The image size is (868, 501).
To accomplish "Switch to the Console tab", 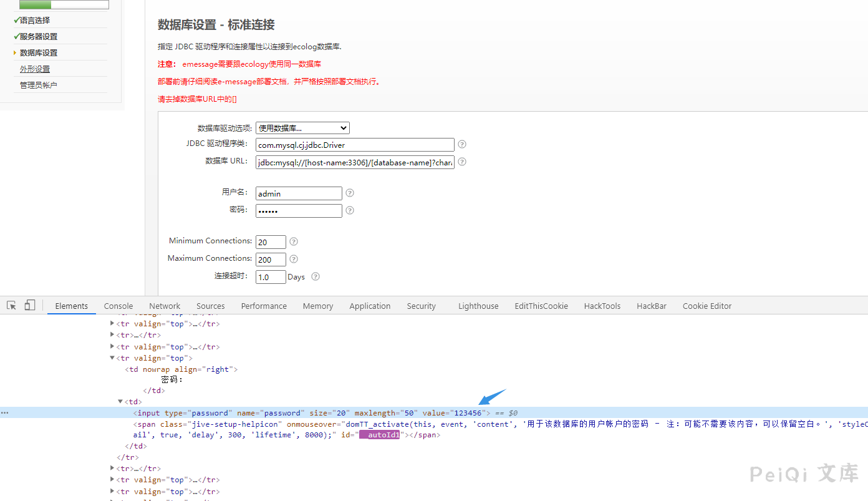I will pos(118,306).
